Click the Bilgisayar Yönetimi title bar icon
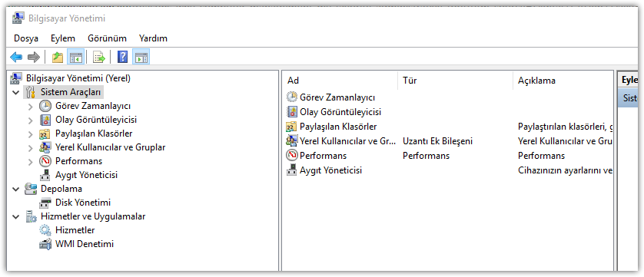644x277 pixels. pos(18,18)
